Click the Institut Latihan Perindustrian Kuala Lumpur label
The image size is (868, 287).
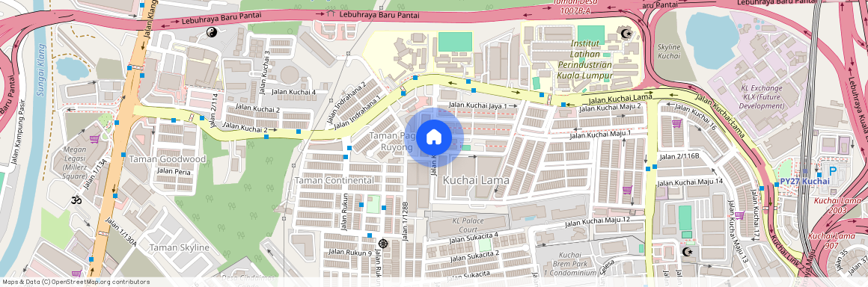tap(585, 59)
